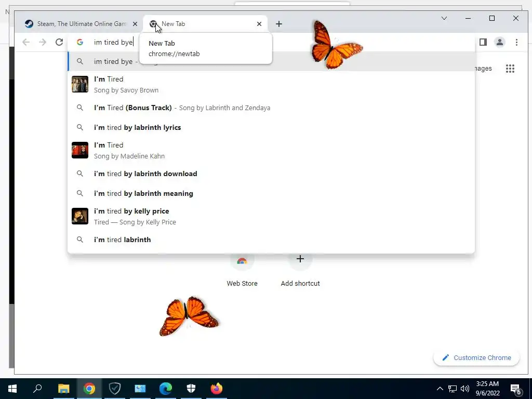Image resolution: width=532 pixels, height=399 pixels.
Task: Click Chrome icon in taskbar
Action: click(89, 389)
